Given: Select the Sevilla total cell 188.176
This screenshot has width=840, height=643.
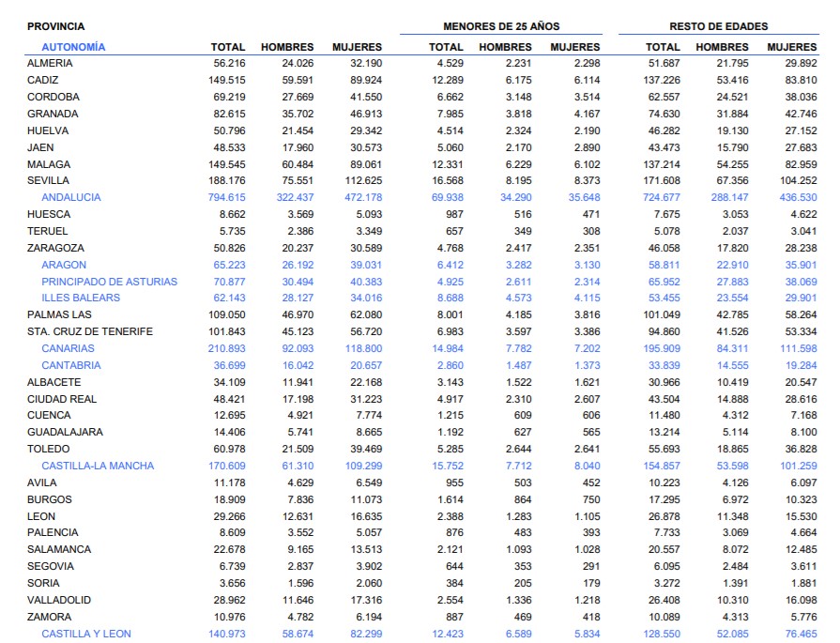Looking at the screenshot, I should [226, 180].
